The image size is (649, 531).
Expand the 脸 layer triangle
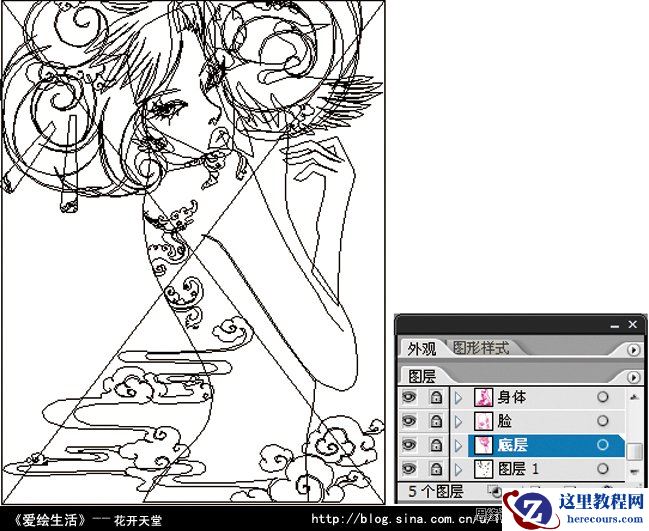(458, 421)
